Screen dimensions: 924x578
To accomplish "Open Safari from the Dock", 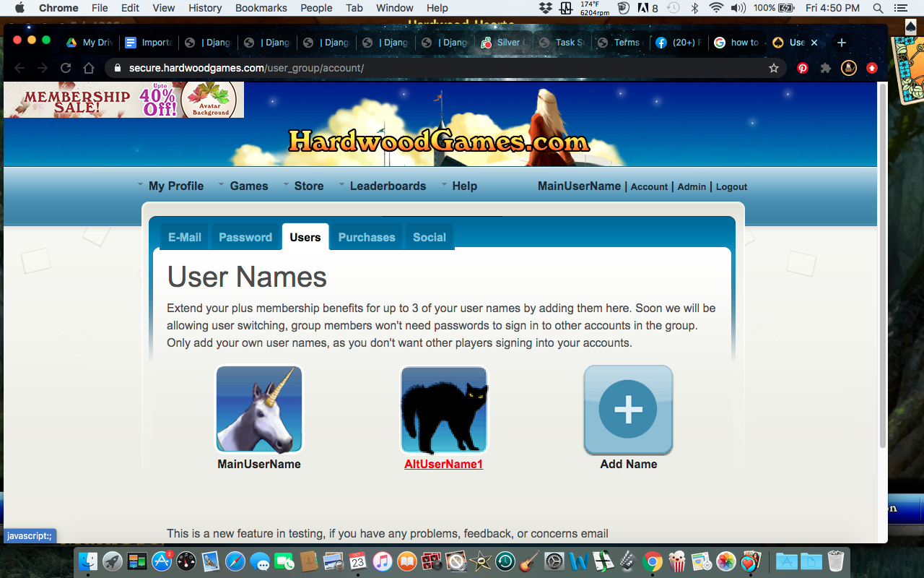I will pos(235,561).
